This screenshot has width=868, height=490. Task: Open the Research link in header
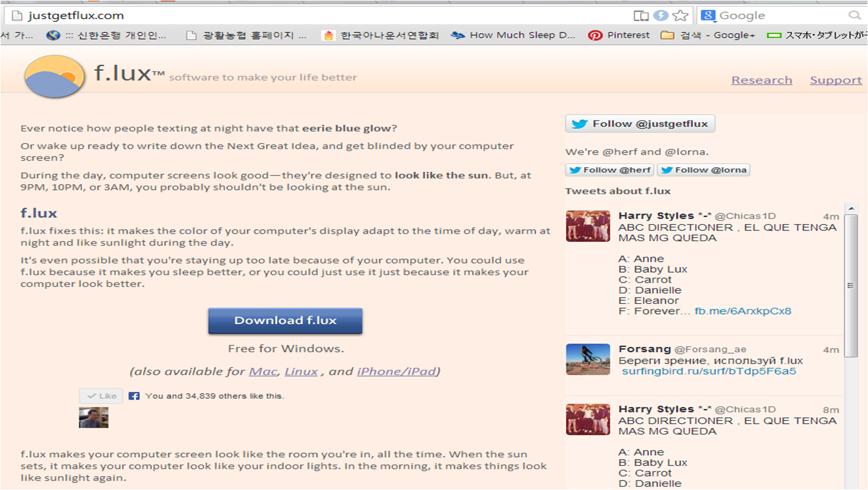[x=762, y=80]
